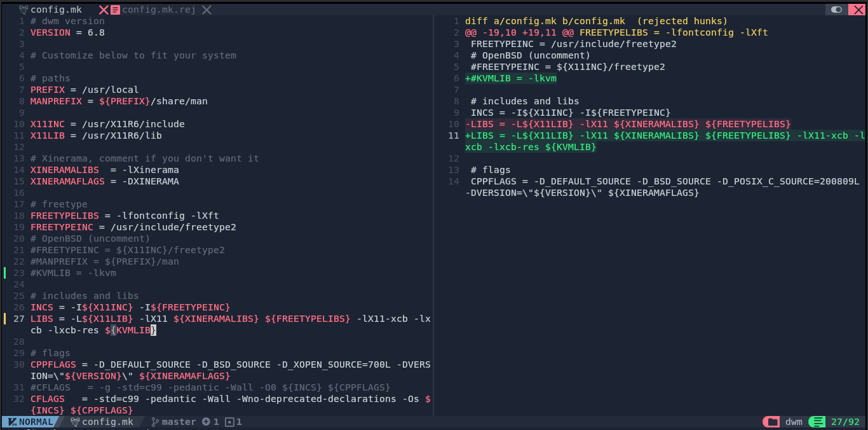The height and width of the screenshot is (430, 868).
Task: Switch to the config.mk buffer tab
Action: click(x=56, y=10)
